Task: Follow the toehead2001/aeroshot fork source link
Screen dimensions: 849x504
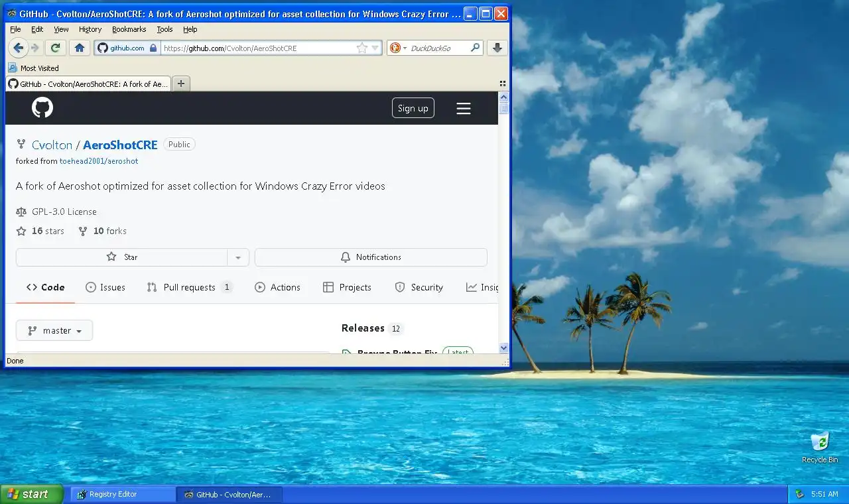Action: [99, 161]
